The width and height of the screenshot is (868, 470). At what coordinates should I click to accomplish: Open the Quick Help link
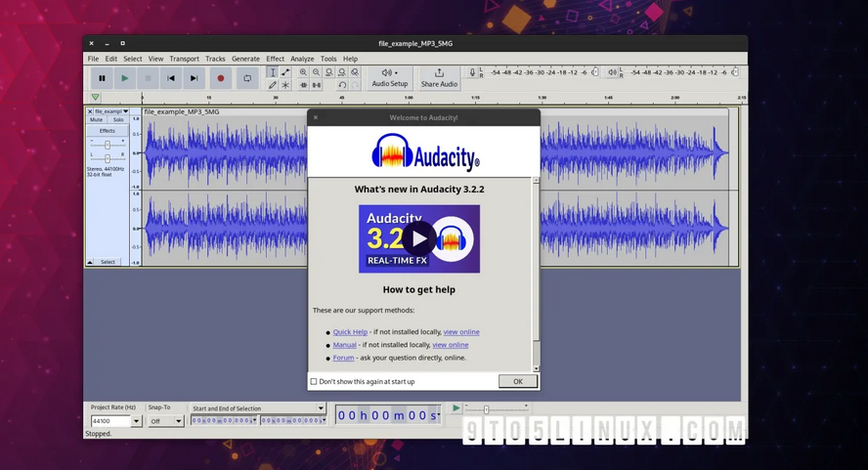pyautogui.click(x=350, y=331)
